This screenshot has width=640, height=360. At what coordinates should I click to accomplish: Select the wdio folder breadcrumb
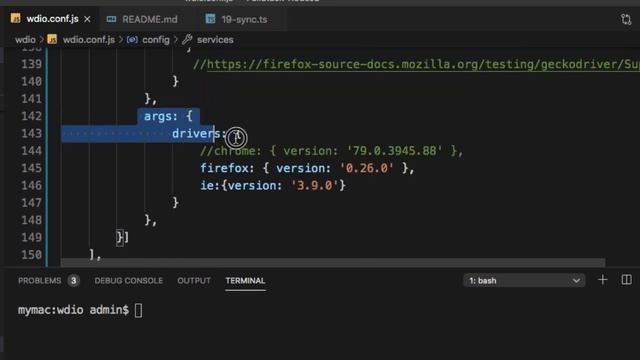25,40
